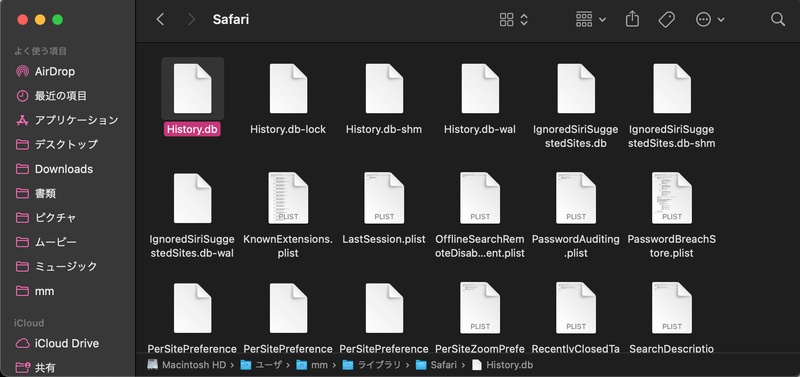
Task: Open Finder search with the magnifier icon
Action: point(778,19)
